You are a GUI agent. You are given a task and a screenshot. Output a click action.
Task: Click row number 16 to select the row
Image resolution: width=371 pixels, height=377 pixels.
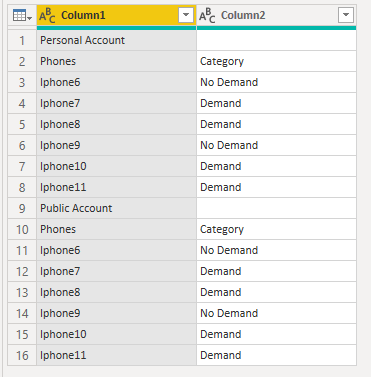pyautogui.click(x=22, y=355)
